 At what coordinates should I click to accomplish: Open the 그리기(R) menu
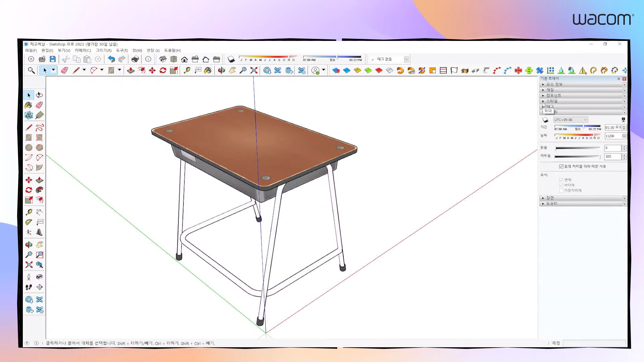pos(103,51)
